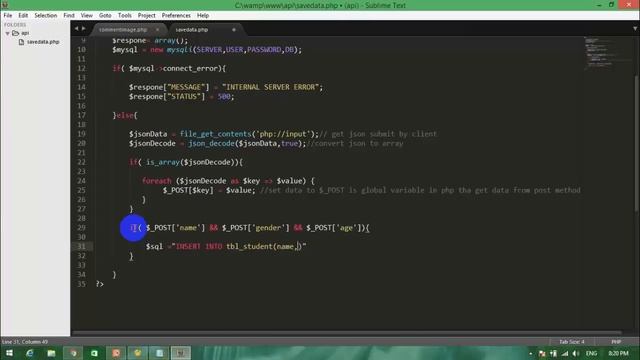The image size is (640, 360).
Task: Select the api folder icon
Action: pos(16,33)
